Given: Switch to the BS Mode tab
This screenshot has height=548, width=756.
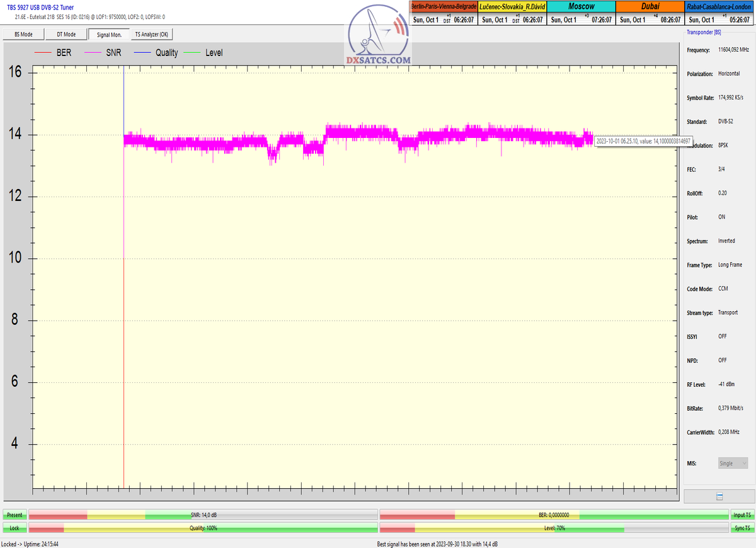Looking at the screenshot, I should [x=23, y=35].
